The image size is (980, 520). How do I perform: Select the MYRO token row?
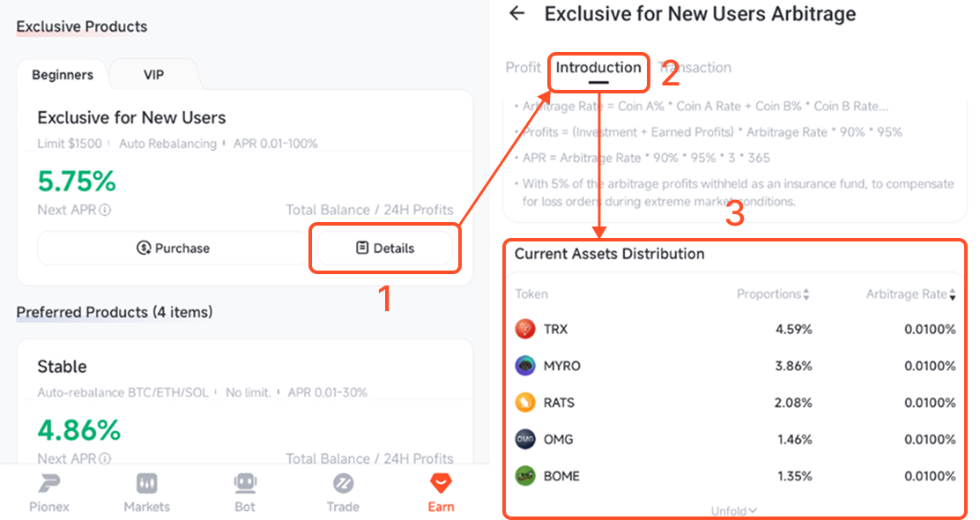pyautogui.click(x=735, y=366)
